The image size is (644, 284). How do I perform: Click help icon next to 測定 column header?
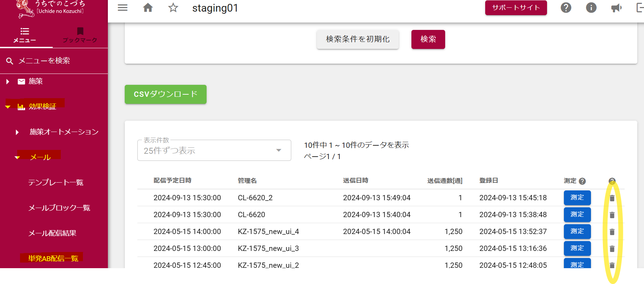pos(582,181)
